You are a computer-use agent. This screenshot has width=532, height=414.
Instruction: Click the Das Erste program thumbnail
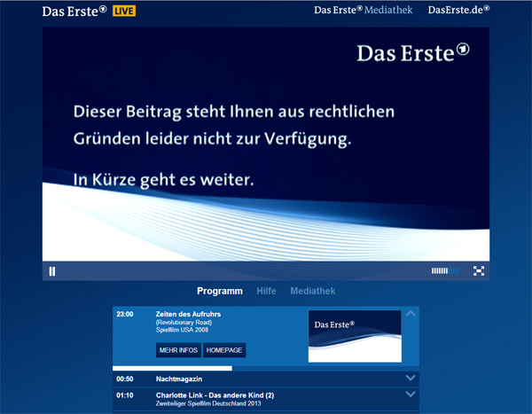click(x=355, y=336)
